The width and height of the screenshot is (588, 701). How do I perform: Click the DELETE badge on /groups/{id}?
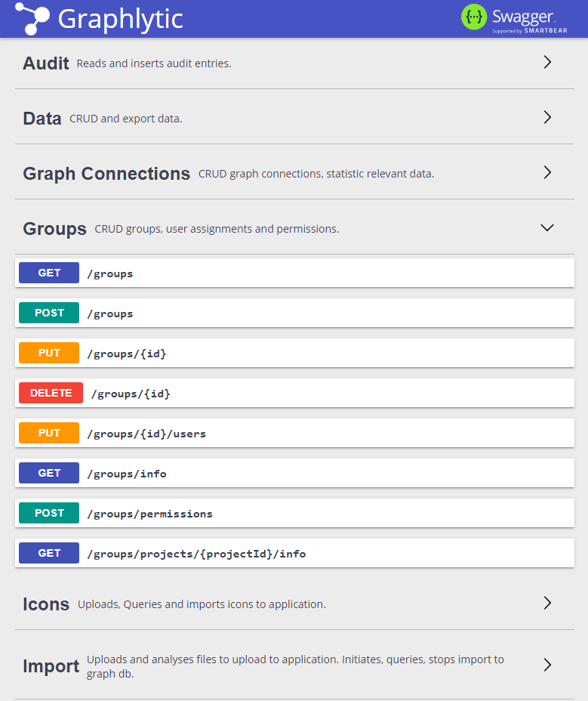click(x=50, y=392)
